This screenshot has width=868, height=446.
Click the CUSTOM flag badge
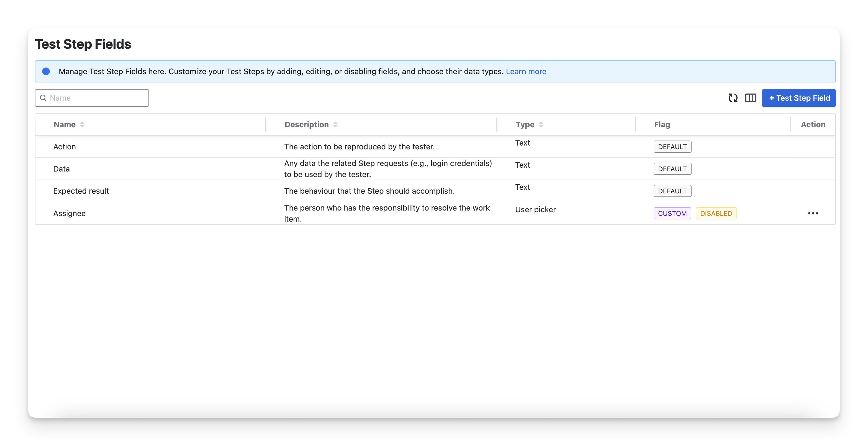[x=672, y=213]
